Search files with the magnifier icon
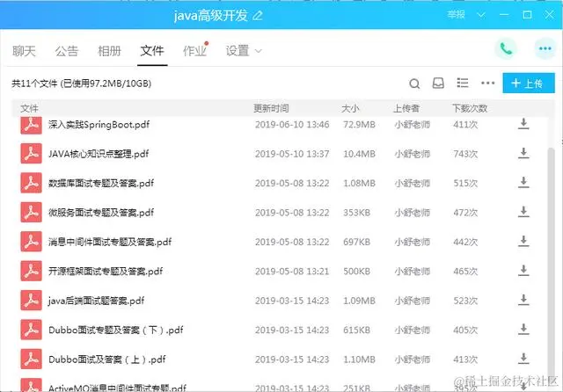 point(414,83)
